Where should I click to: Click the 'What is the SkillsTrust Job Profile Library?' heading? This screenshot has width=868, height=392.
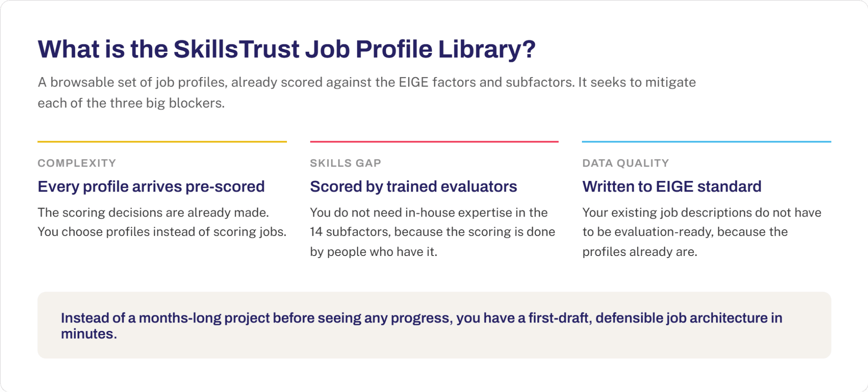287,49
